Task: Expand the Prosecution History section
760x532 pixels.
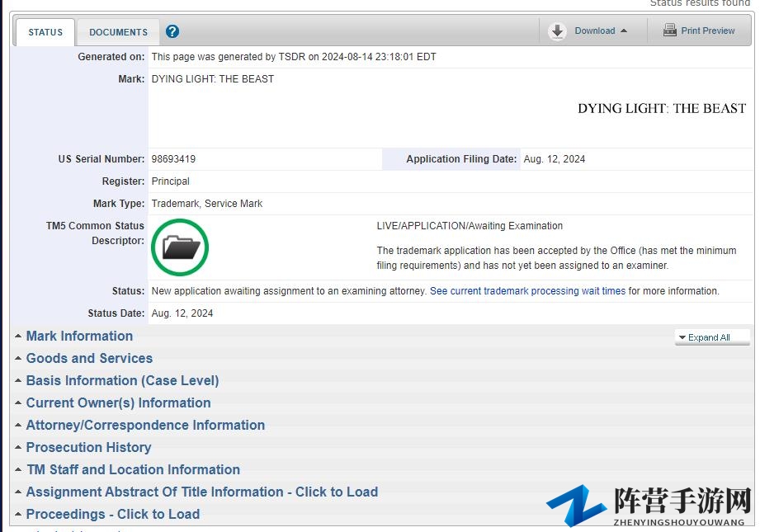Action: [x=88, y=447]
